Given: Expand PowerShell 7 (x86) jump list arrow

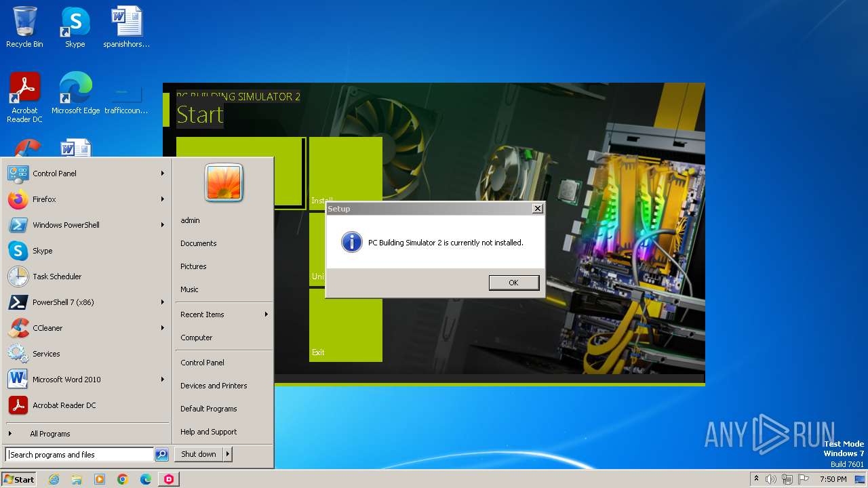Looking at the screenshot, I should (x=163, y=302).
